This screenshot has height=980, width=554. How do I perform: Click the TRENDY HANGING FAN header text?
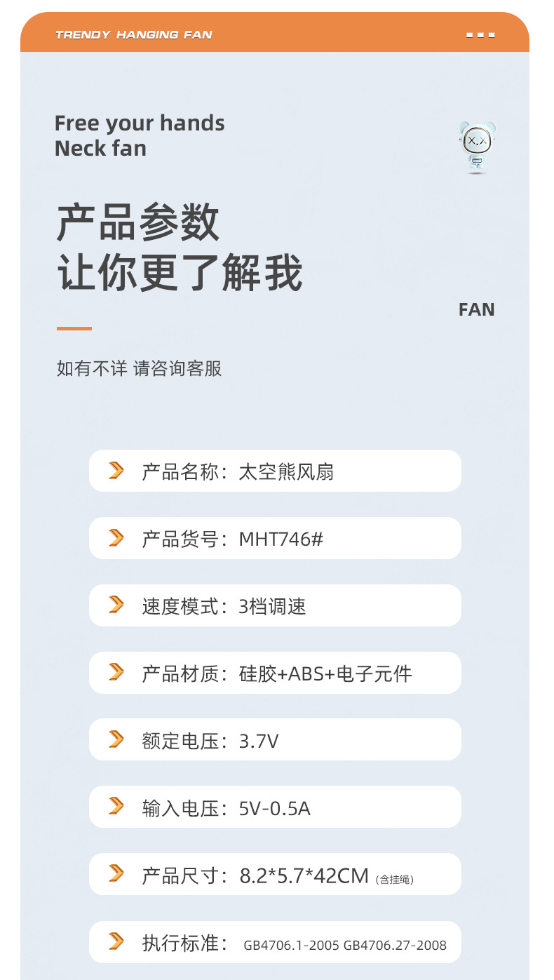coord(133,34)
